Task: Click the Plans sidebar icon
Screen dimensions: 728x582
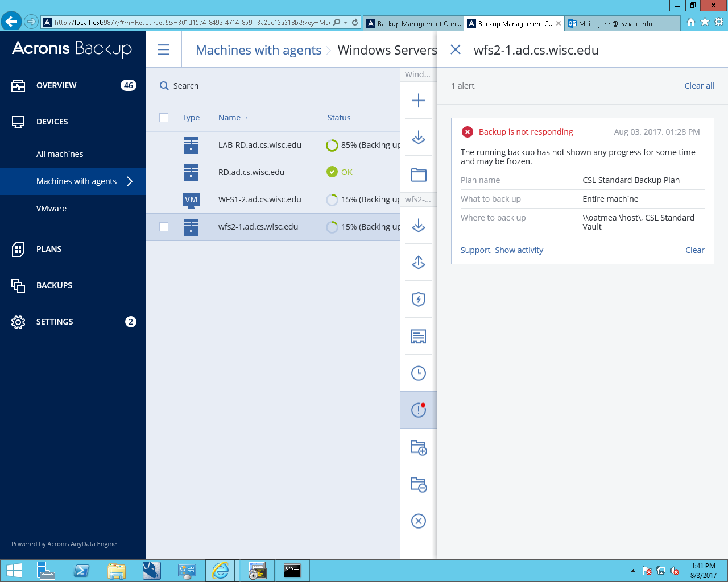Action: (x=18, y=249)
